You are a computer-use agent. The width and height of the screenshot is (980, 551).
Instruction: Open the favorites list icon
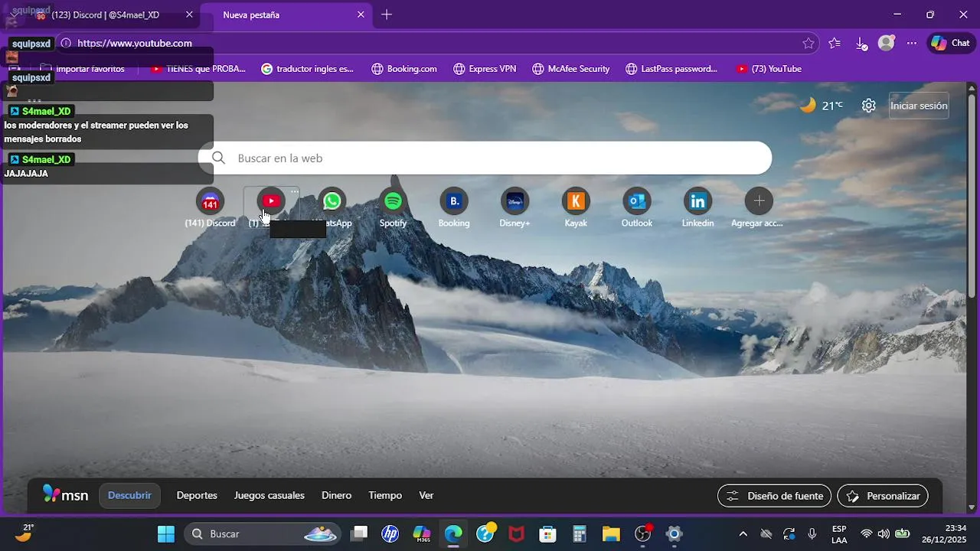835,43
